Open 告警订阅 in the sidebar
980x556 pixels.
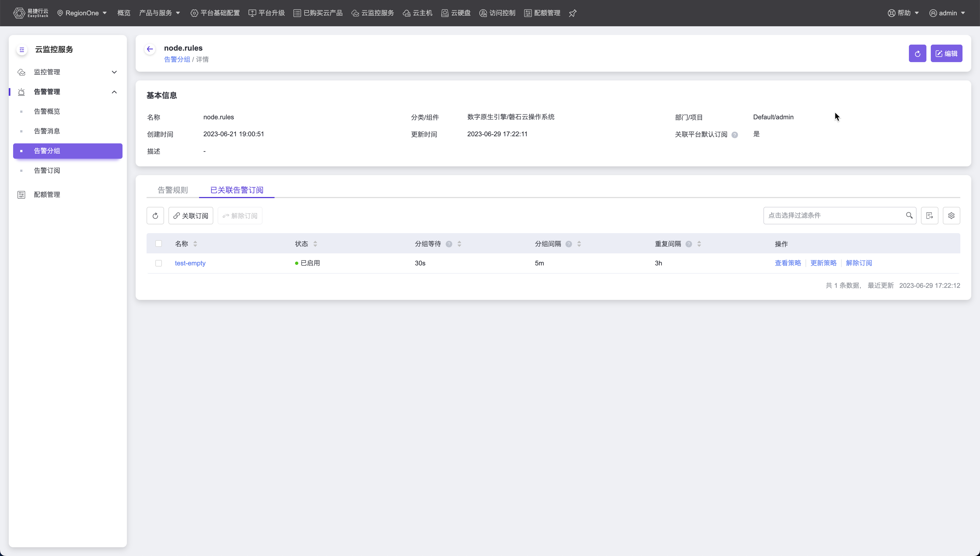(47, 171)
